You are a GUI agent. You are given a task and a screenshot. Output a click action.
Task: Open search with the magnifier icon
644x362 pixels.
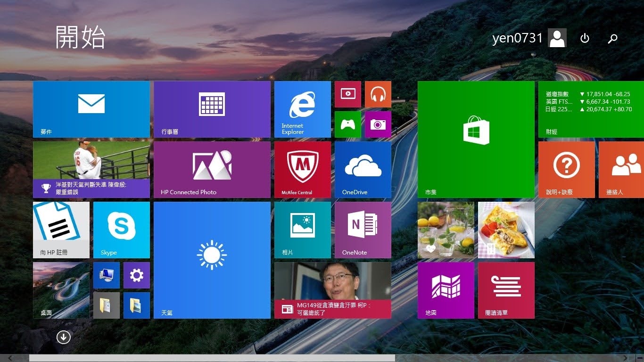coord(612,39)
